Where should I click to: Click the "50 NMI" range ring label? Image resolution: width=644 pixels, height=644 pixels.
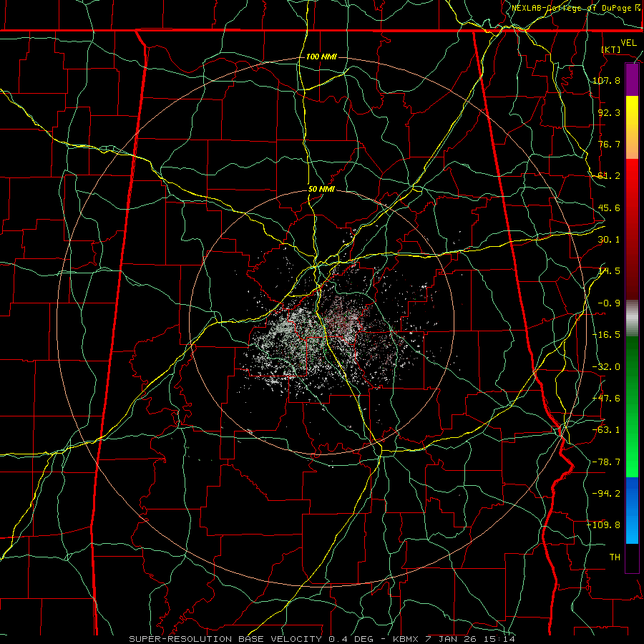coord(321,190)
